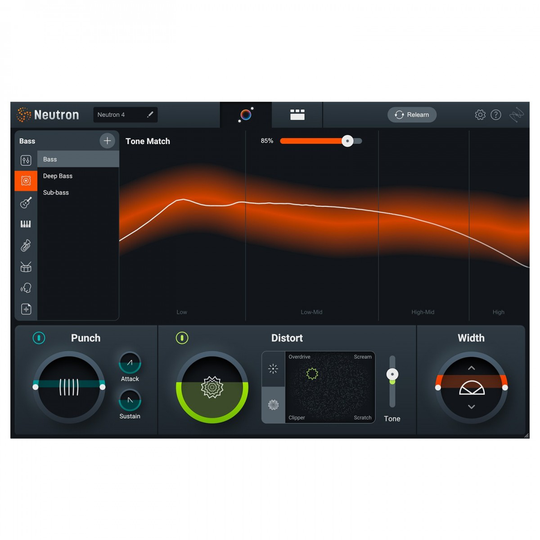Click the Sustain knob

pyautogui.click(x=130, y=400)
